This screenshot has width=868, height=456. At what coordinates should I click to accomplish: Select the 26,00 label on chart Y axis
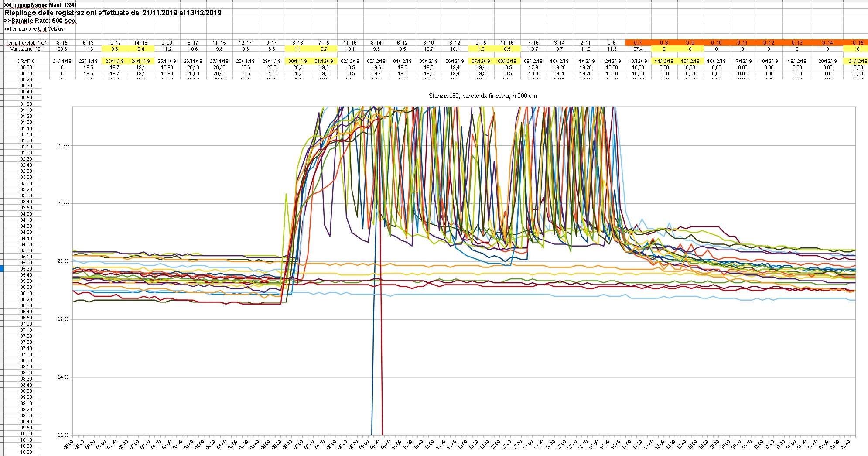pyautogui.click(x=63, y=145)
